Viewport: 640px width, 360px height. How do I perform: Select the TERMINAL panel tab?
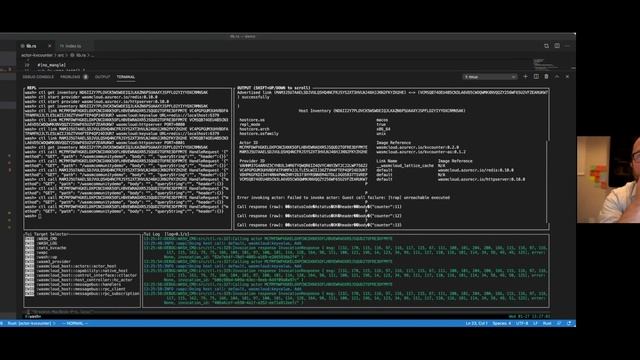pyautogui.click(x=125, y=77)
